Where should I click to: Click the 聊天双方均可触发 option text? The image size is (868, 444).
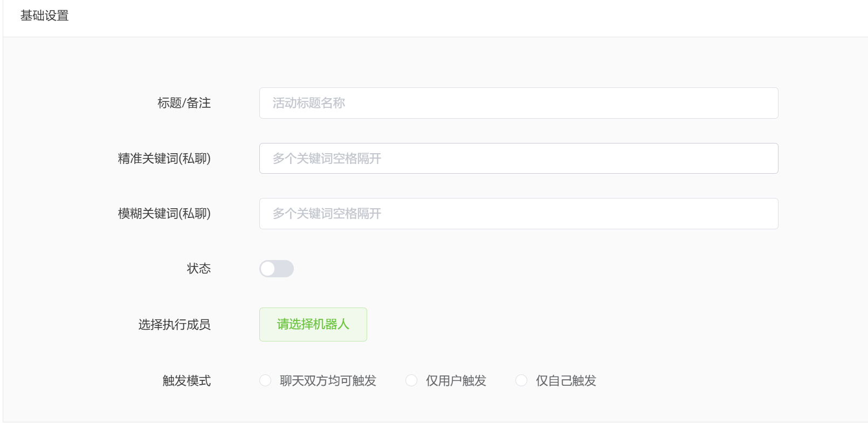[328, 381]
